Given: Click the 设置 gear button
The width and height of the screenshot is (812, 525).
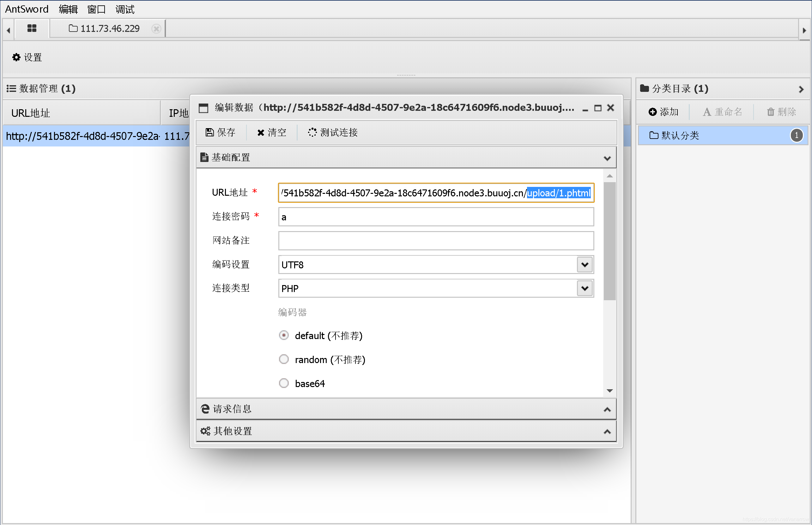Looking at the screenshot, I should click(27, 57).
